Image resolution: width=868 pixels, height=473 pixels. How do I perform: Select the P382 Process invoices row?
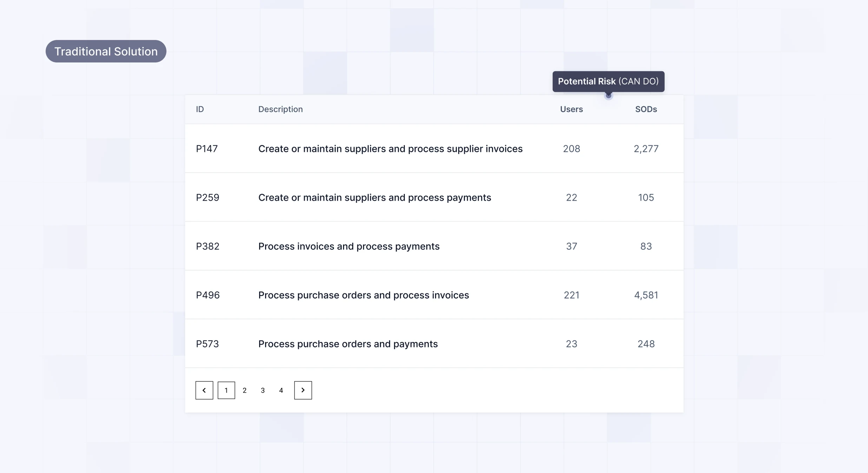pyautogui.click(x=349, y=246)
